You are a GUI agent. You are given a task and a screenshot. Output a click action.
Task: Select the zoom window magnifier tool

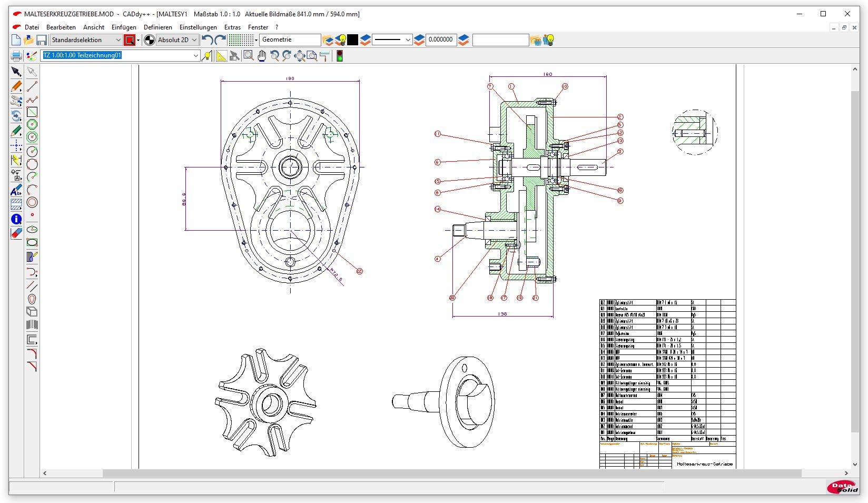click(x=249, y=56)
